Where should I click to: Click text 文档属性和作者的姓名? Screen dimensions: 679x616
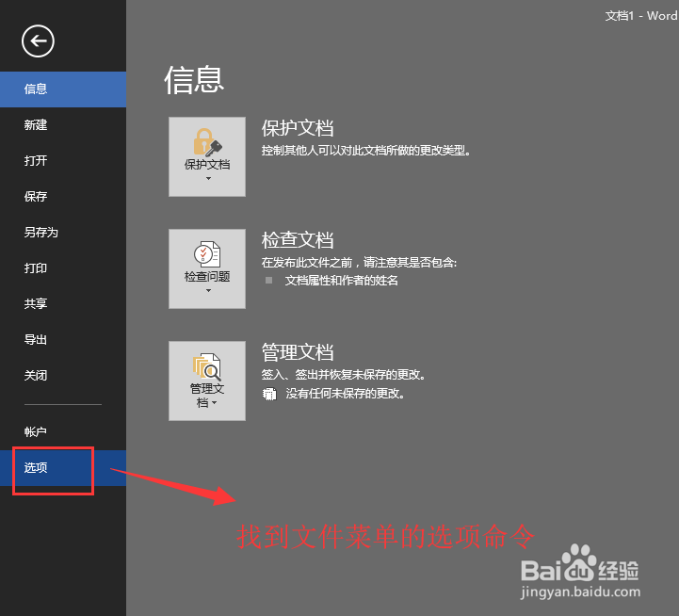[x=341, y=281]
